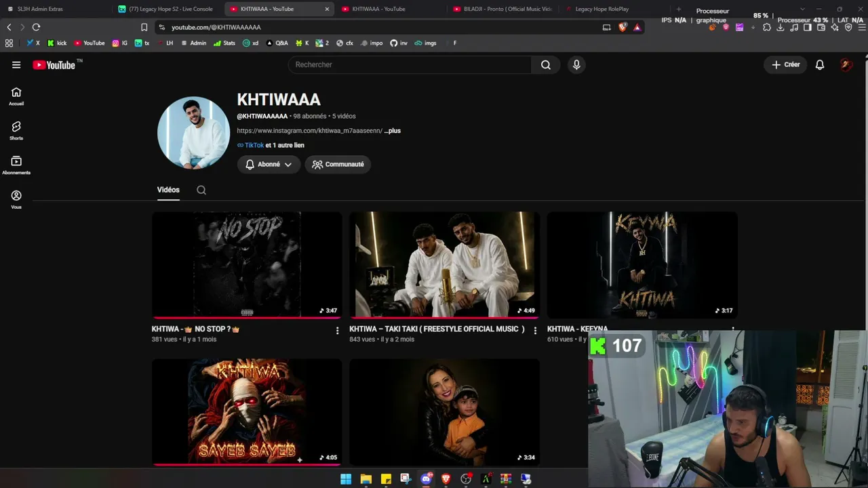Open options menu for NO STOP video

pos(337,331)
